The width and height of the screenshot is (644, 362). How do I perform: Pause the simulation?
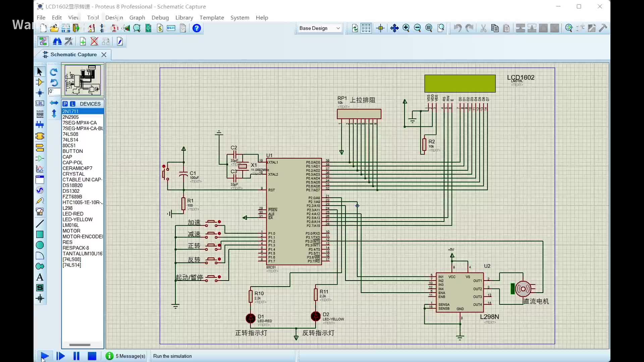[76, 356]
